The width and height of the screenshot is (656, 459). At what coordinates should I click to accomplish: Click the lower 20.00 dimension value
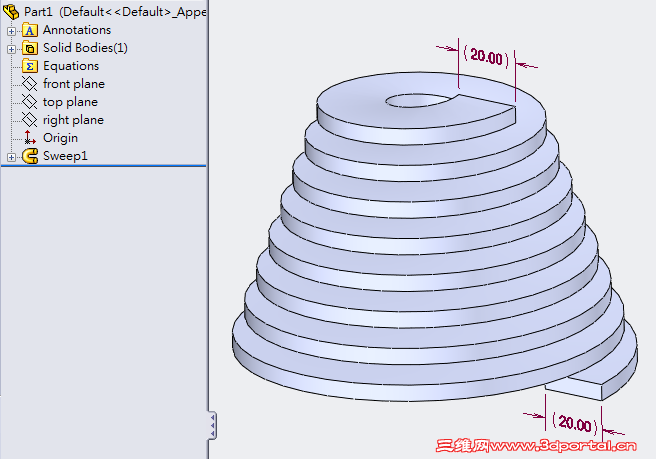575,424
